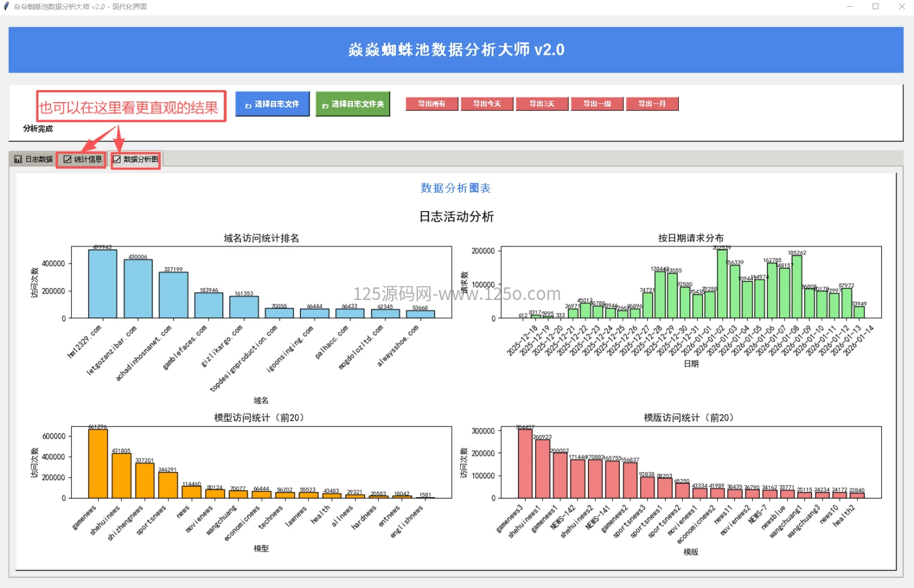Click the icon on the 统计信息 tab
This screenshot has width=914, height=588.
[x=67, y=159]
